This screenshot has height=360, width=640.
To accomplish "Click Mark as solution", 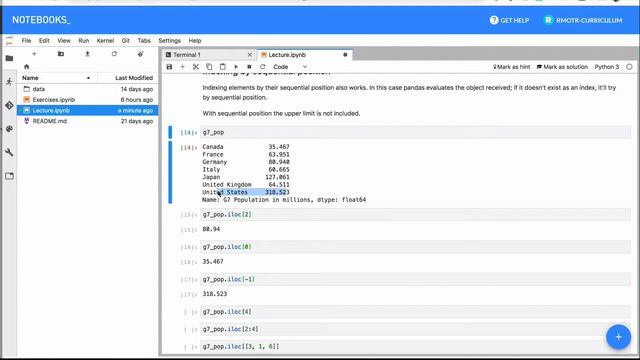I will [562, 67].
